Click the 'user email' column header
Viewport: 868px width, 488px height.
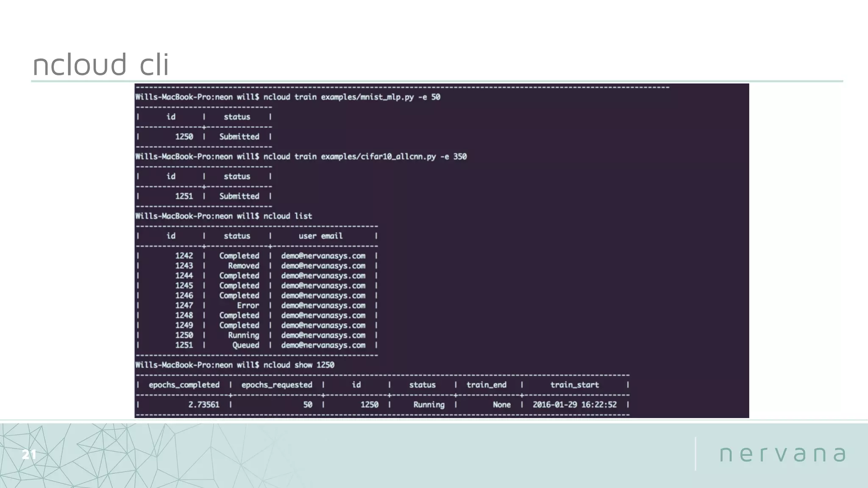point(320,236)
